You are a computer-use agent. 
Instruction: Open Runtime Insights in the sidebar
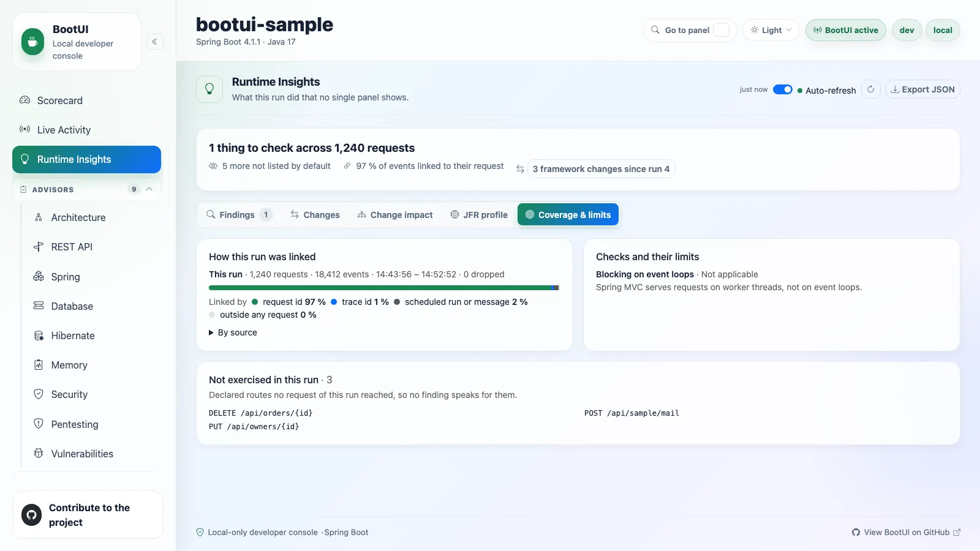pos(86,159)
